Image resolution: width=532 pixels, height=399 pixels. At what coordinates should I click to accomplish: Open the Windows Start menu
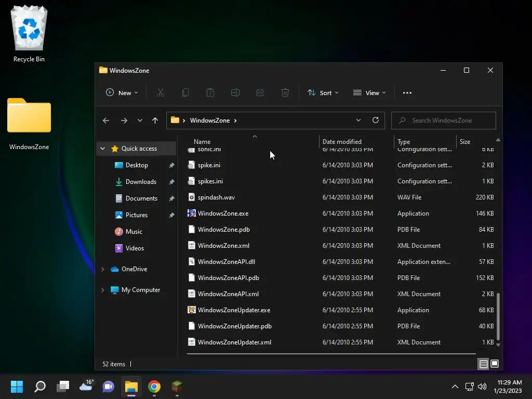click(17, 387)
